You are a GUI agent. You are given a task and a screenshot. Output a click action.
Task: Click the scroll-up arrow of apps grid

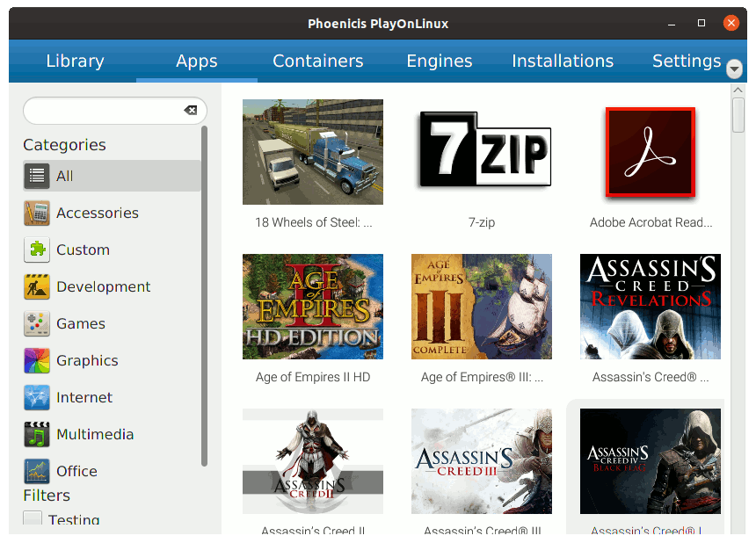tap(738, 90)
